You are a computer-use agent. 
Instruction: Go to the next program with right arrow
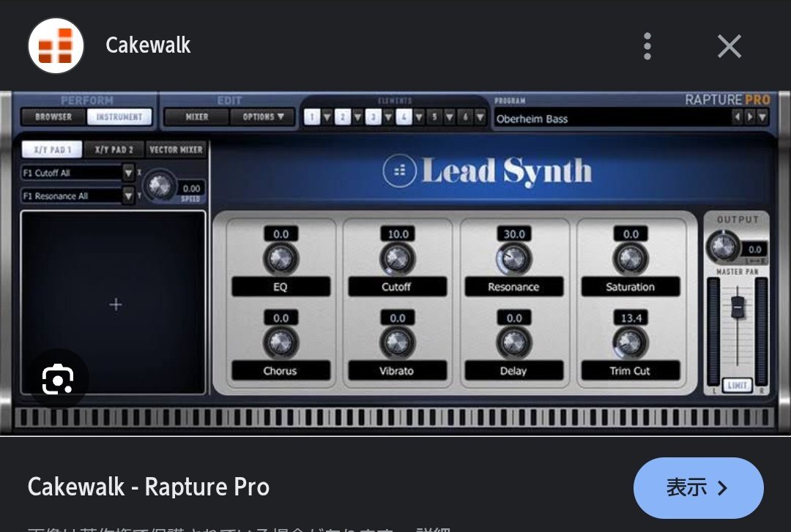coord(750,118)
